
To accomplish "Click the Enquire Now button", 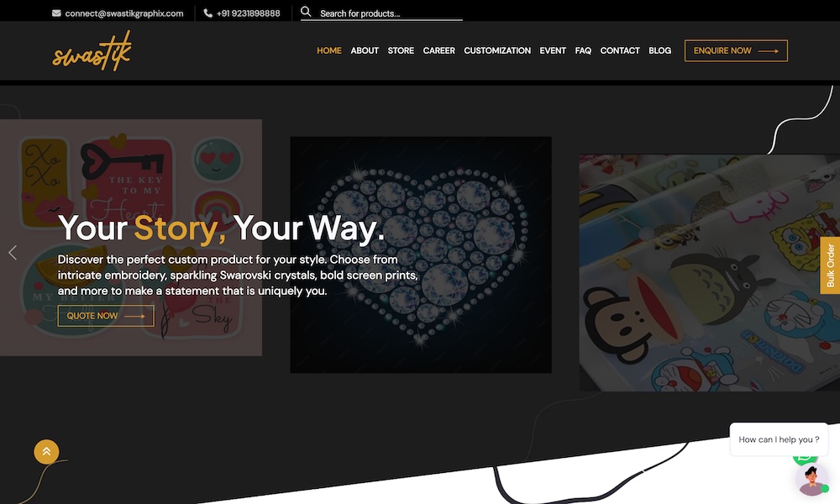I will (736, 50).
